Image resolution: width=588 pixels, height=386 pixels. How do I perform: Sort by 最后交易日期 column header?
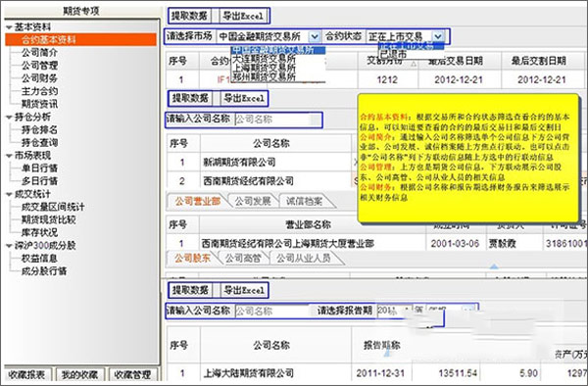coord(456,61)
